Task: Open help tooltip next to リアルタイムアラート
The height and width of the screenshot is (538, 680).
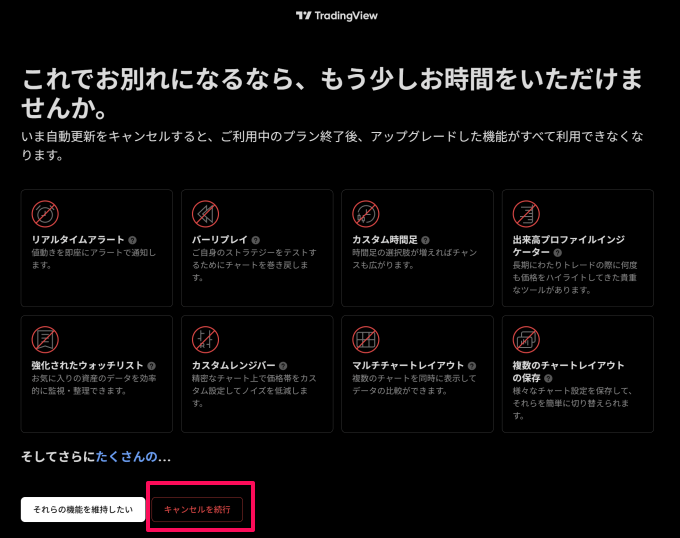Action: click(x=133, y=240)
